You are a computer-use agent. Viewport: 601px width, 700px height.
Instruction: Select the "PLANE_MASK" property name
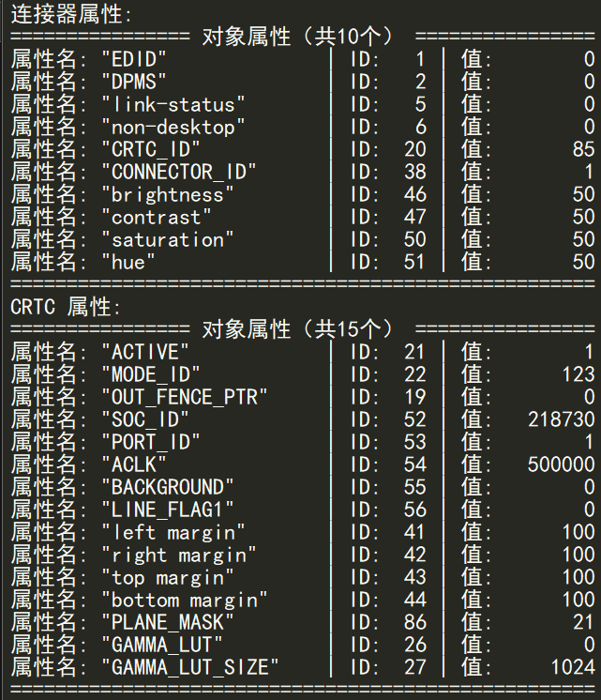[168, 622]
